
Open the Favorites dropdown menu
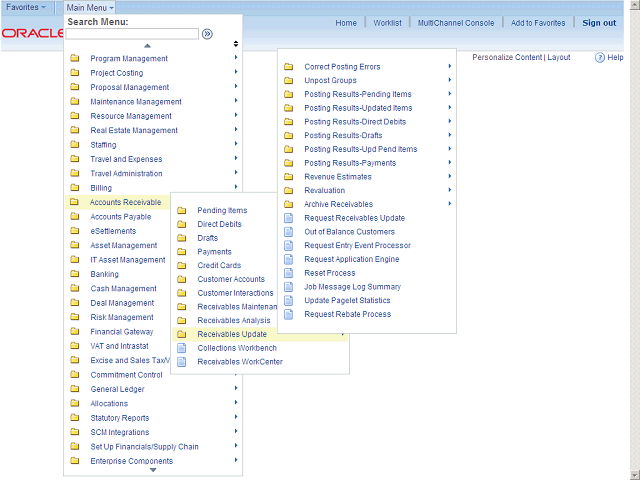pos(26,7)
